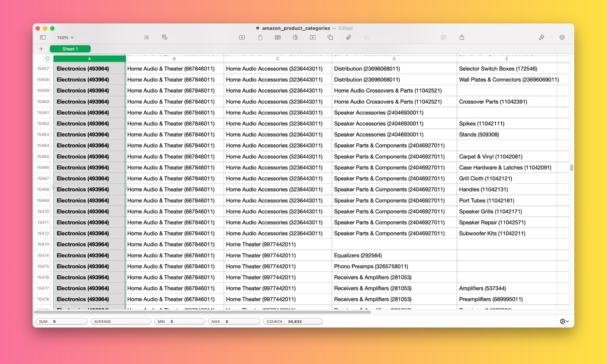Open the Chart toolbar icon
The width and height of the screenshot is (607, 364).
(295, 37)
